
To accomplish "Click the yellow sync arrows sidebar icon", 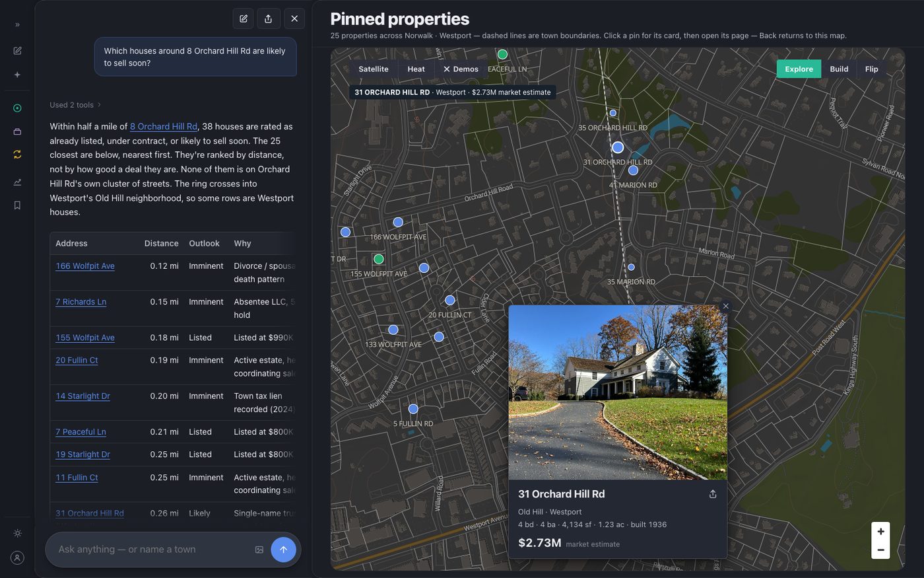I will [x=17, y=155].
